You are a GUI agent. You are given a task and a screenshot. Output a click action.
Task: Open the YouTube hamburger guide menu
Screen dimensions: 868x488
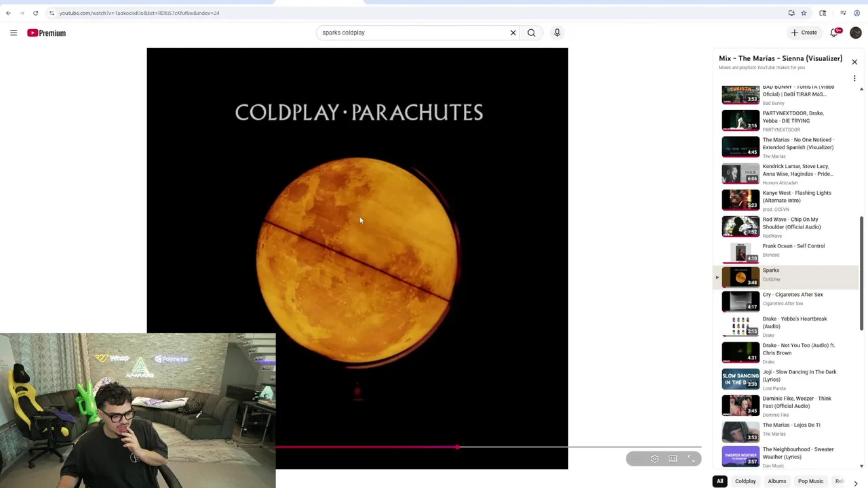click(14, 33)
